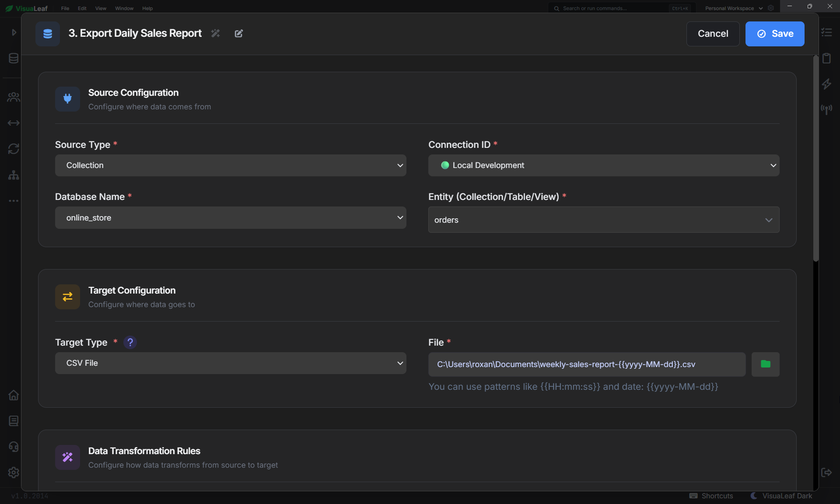Screen dimensions: 840x504
Task: Click the bidirectional arrows sidebar icon
Action: (x=14, y=123)
